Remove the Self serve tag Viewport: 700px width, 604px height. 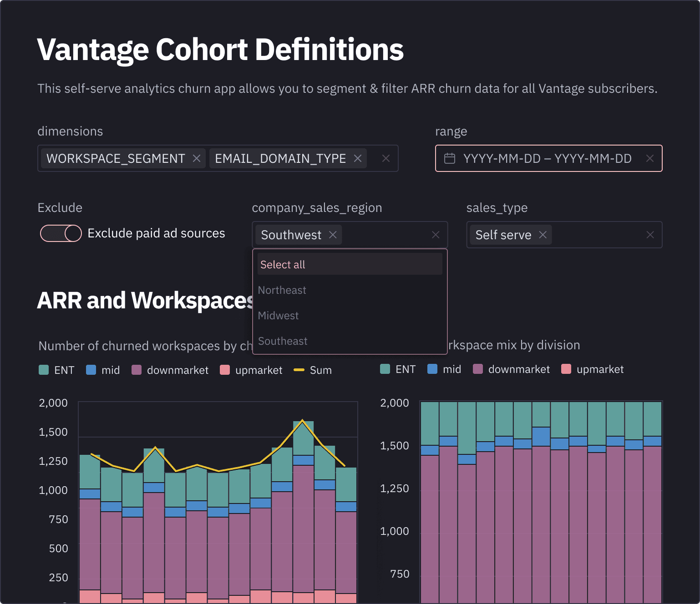coord(543,235)
